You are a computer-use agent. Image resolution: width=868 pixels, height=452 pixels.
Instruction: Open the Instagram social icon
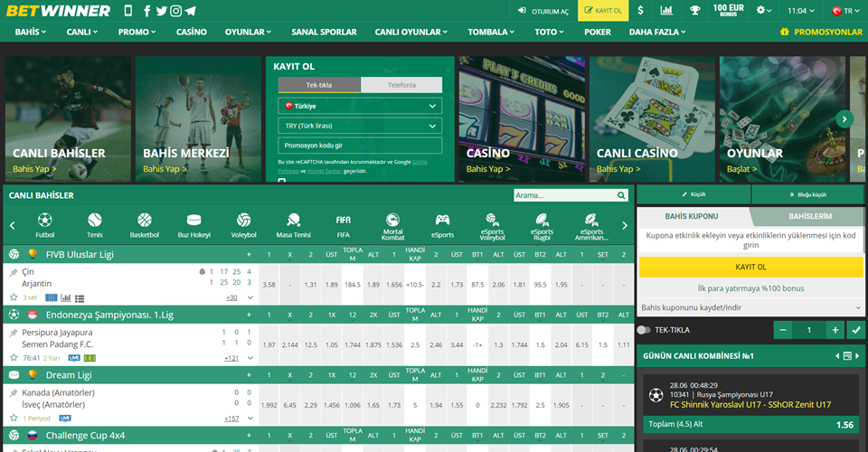(175, 11)
